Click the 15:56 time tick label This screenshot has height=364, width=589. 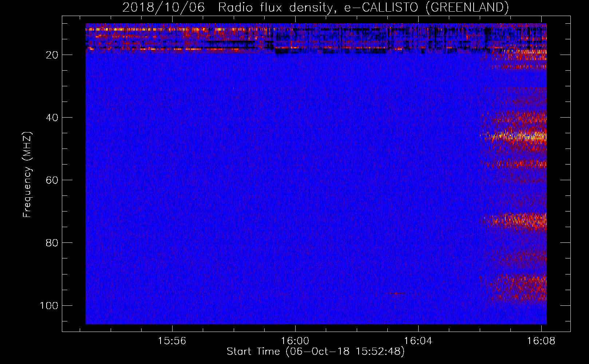point(172,341)
